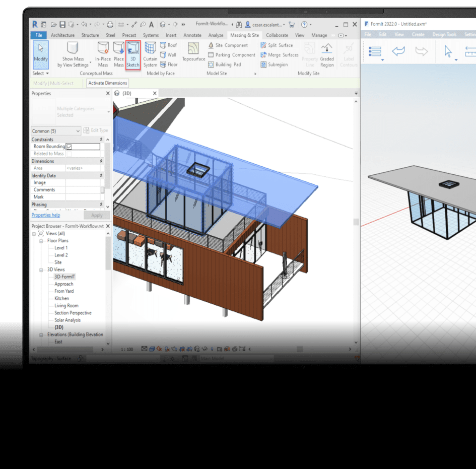The height and width of the screenshot is (469, 476).
Task: Pick the Wall by face tool
Action: click(168, 55)
